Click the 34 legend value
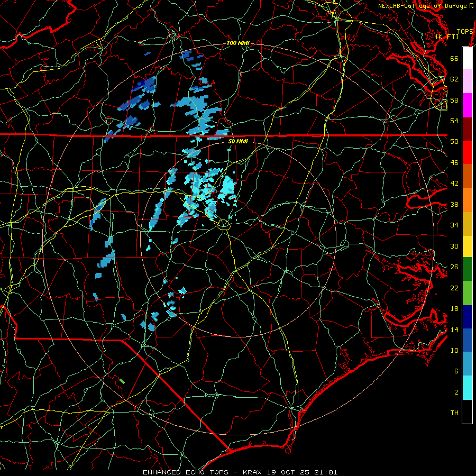476x476 pixels. (454, 225)
